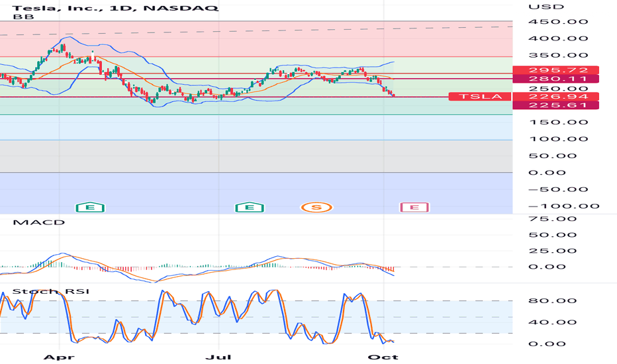Click the pink upcoming earnings E marker
This screenshot has height=364, width=617.
414,207
